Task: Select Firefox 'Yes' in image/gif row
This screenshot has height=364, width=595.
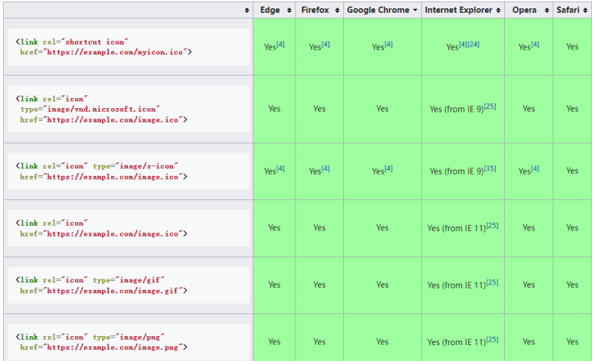Action: 319,285
